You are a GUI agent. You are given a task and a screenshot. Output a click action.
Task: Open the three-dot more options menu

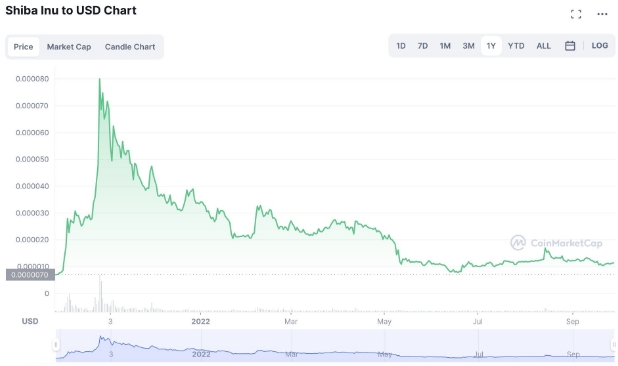coord(602,14)
